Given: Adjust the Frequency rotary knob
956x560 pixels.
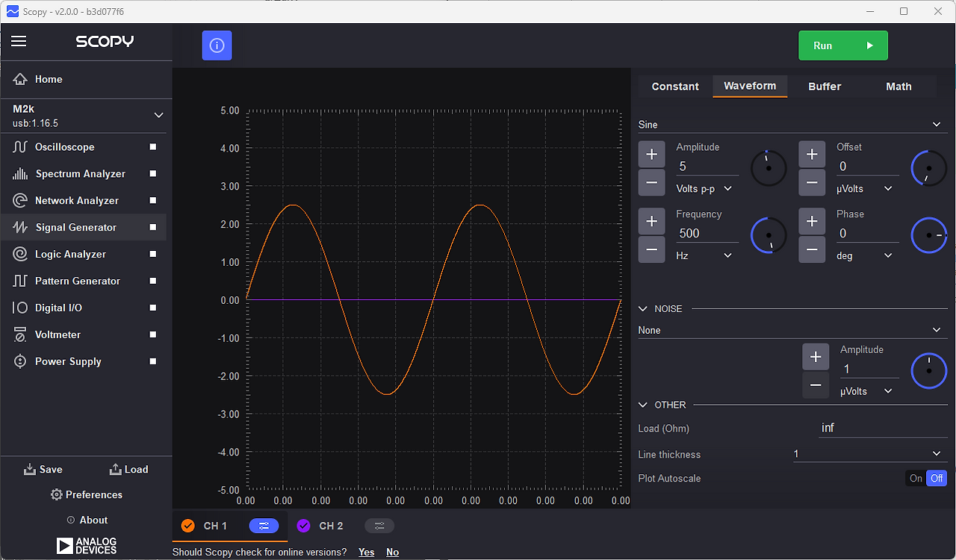Looking at the screenshot, I should point(769,236).
